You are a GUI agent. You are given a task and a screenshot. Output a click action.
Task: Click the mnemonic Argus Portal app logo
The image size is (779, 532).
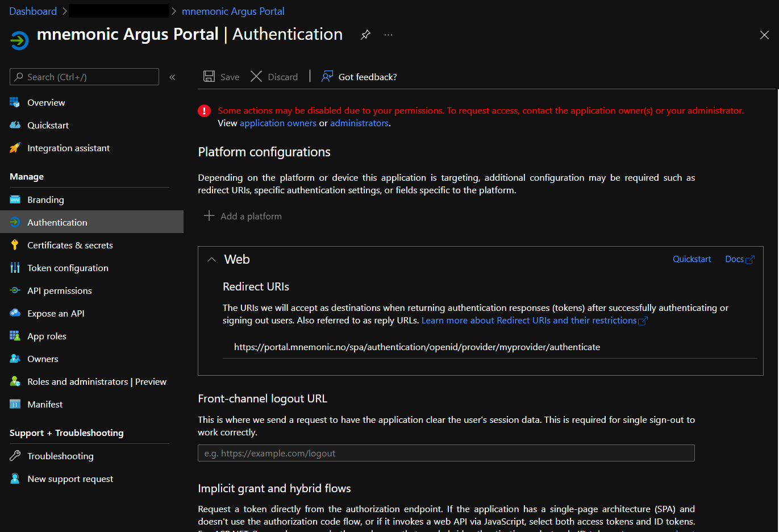tap(19, 40)
